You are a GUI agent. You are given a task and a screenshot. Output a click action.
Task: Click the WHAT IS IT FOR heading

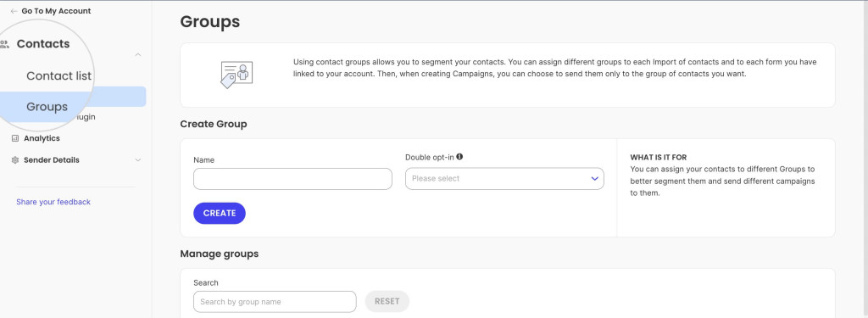click(x=658, y=158)
